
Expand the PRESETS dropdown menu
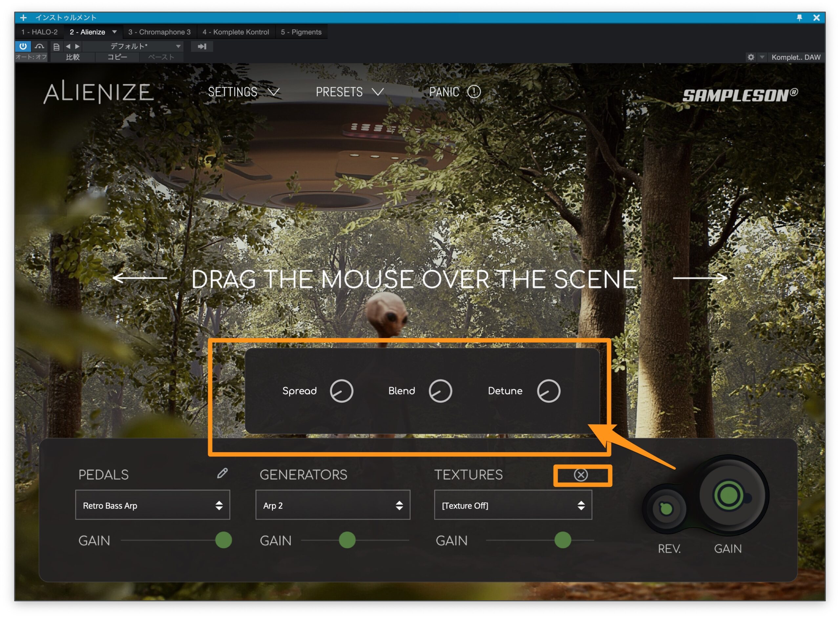[350, 92]
